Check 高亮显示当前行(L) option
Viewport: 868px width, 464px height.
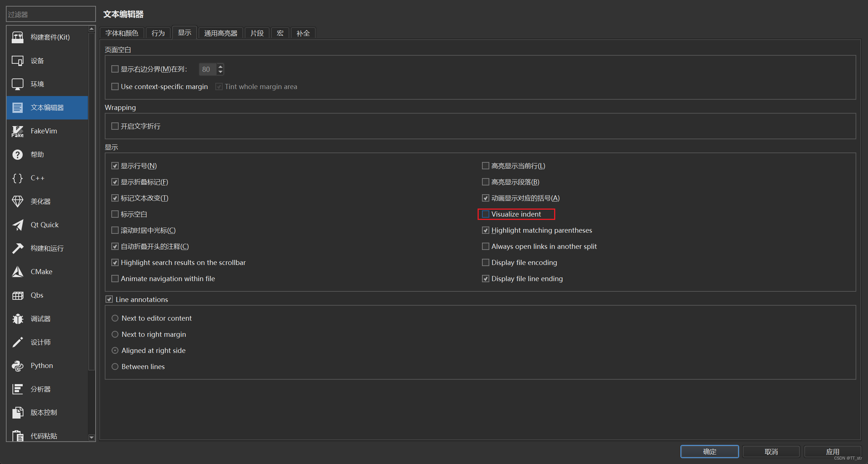486,166
